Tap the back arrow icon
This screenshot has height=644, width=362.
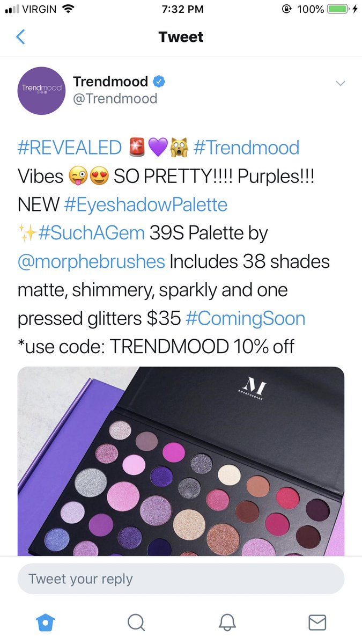tap(20, 37)
